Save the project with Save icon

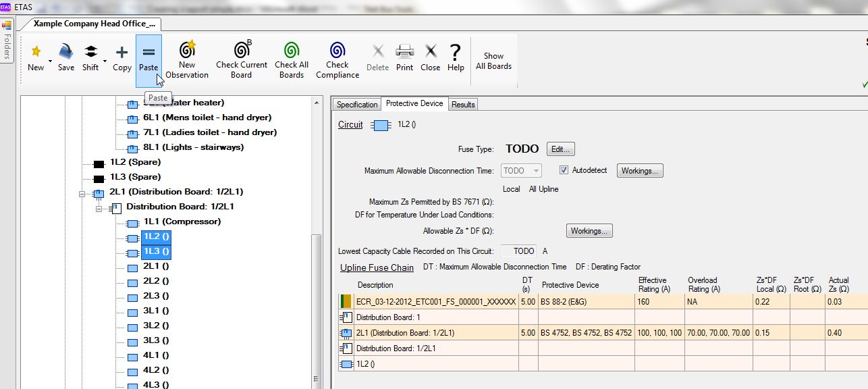click(66, 57)
